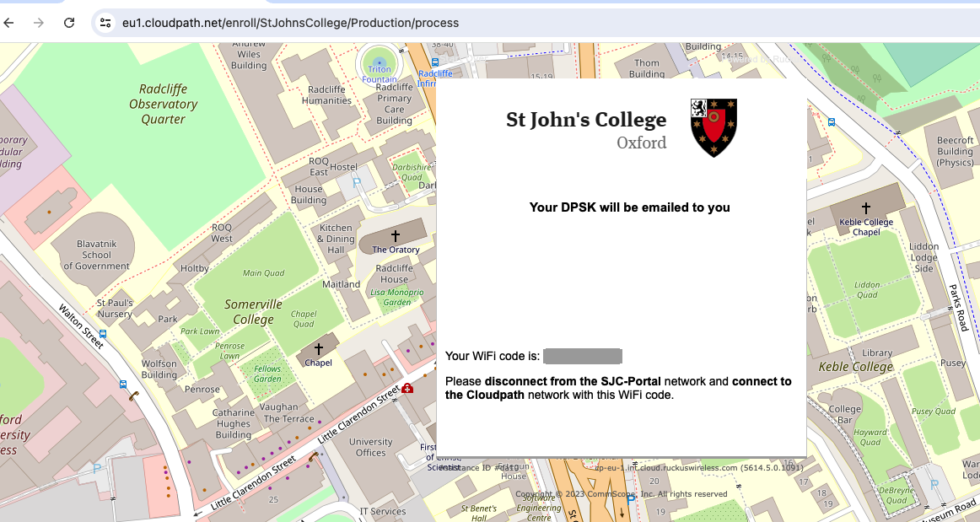Click the 'Your WiFi code is:' label

pyautogui.click(x=493, y=357)
